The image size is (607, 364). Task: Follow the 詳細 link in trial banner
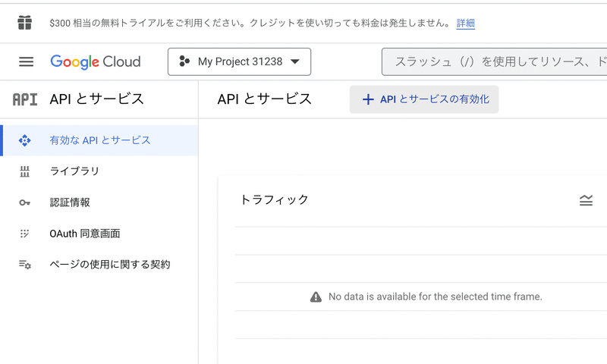(x=465, y=23)
